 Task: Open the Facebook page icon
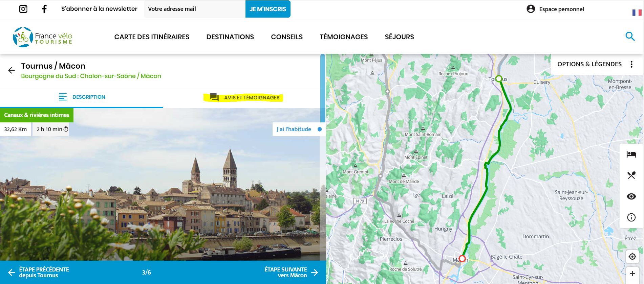click(x=44, y=9)
